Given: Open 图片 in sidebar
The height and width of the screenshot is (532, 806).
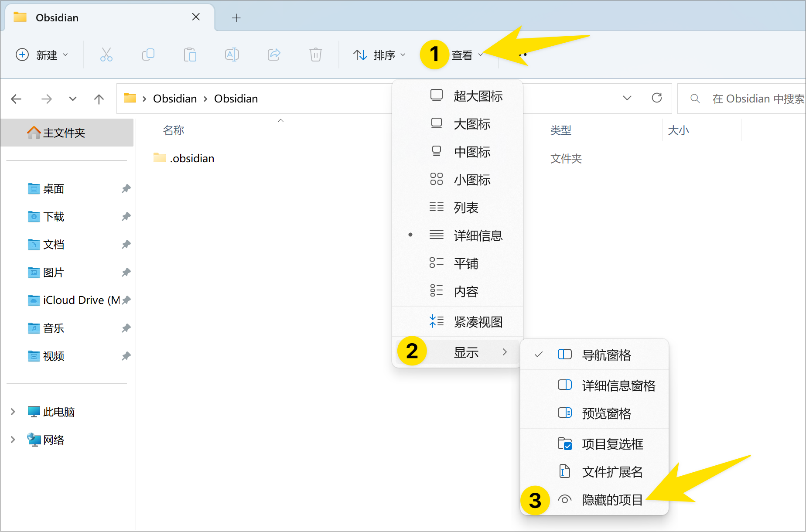Looking at the screenshot, I should click(53, 273).
